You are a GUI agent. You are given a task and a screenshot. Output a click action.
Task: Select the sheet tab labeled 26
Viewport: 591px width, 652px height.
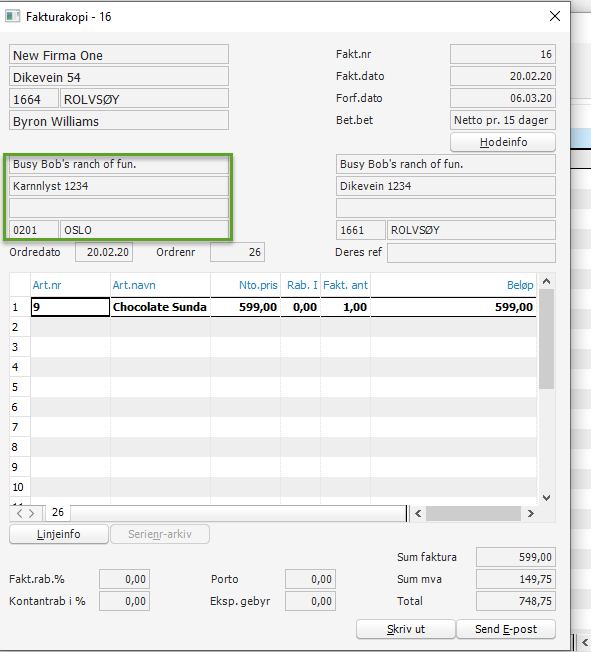(x=58, y=512)
